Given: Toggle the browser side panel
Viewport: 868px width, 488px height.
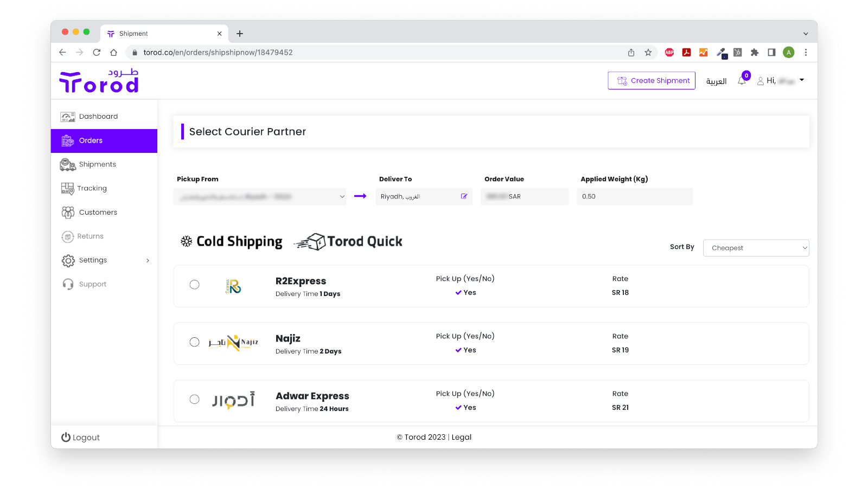Looking at the screenshot, I should [771, 53].
